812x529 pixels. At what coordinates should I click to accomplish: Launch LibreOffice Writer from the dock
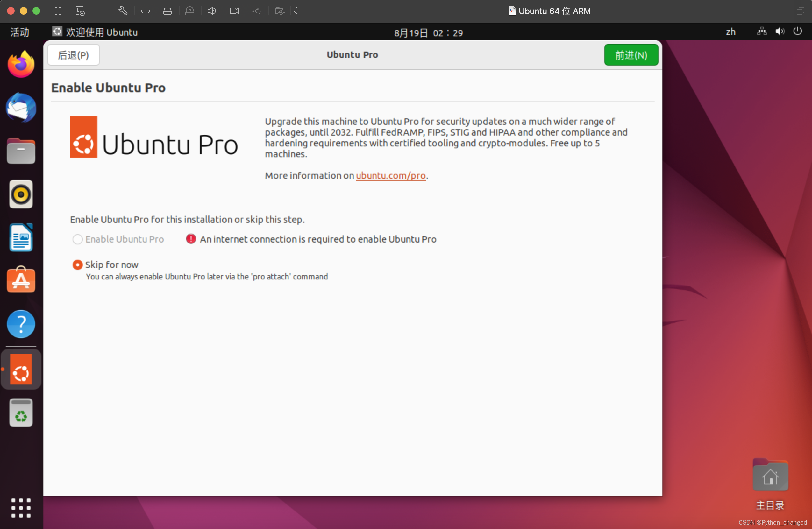click(x=21, y=237)
